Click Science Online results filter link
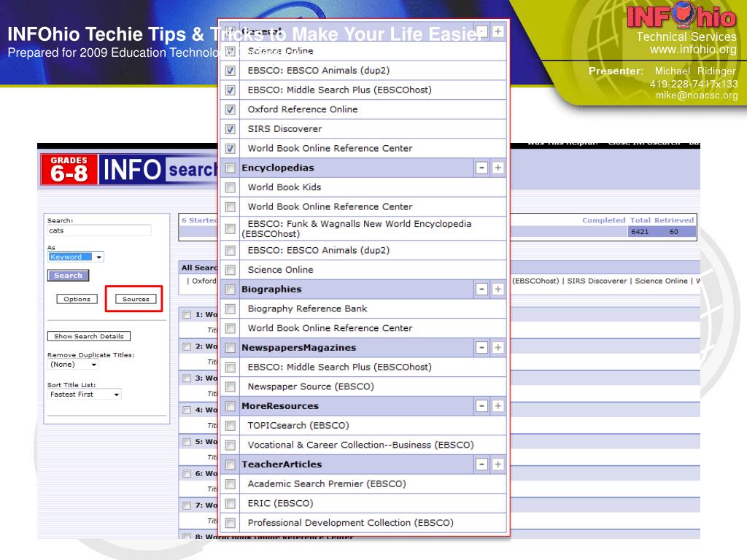 pyautogui.click(x=661, y=281)
